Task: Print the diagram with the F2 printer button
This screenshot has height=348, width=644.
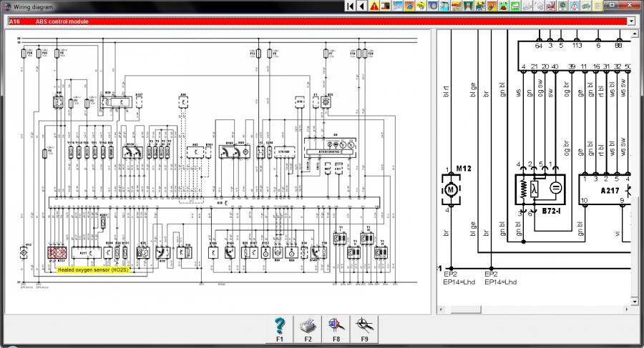Action: click(x=308, y=329)
